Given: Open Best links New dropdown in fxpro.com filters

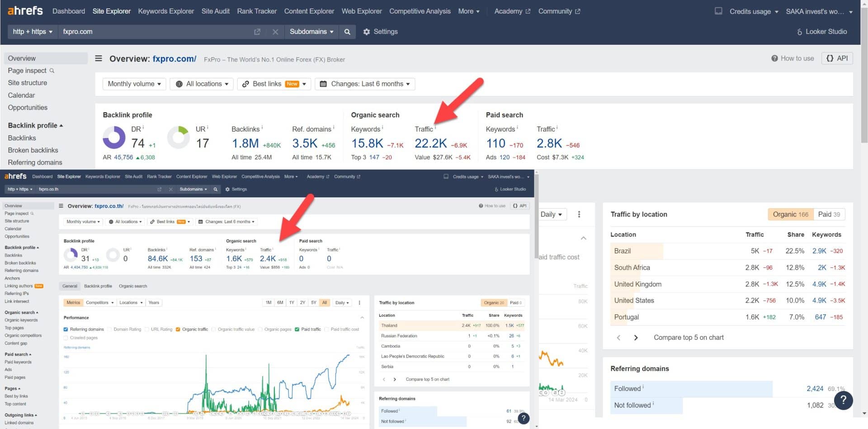Looking at the screenshot, I should tap(274, 84).
